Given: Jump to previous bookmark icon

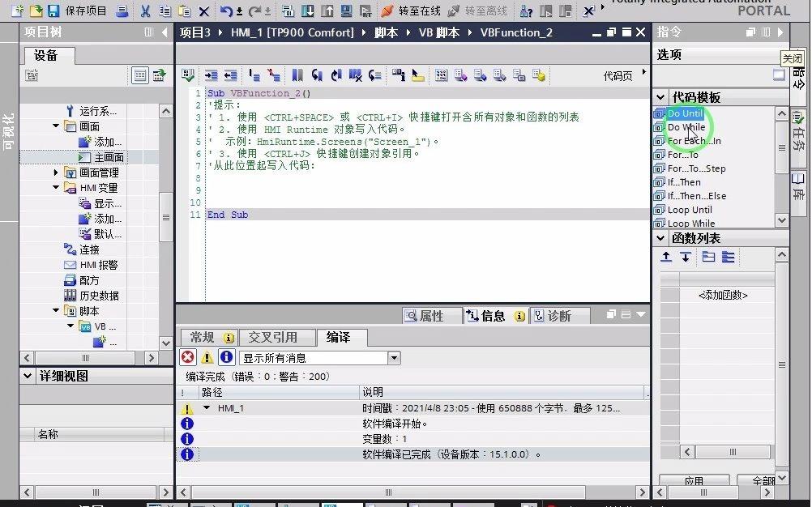Looking at the screenshot, I should click(317, 75).
